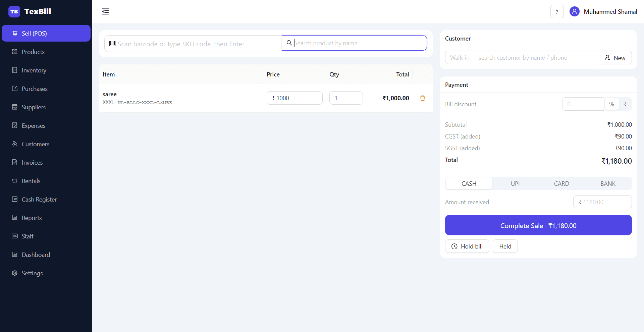Viewport: 644px width, 332px height.
Task: Open Expenses from sidebar
Action: point(46,125)
